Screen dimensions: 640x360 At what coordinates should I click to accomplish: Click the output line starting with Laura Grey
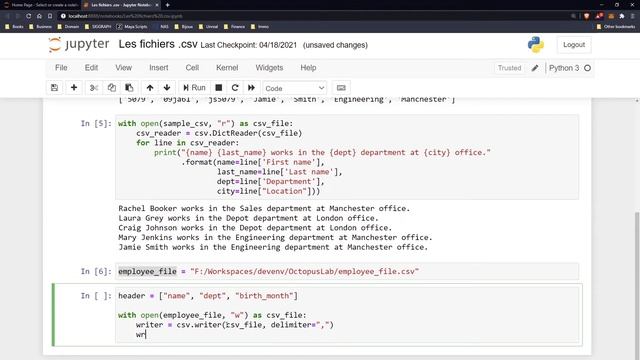point(248,218)
